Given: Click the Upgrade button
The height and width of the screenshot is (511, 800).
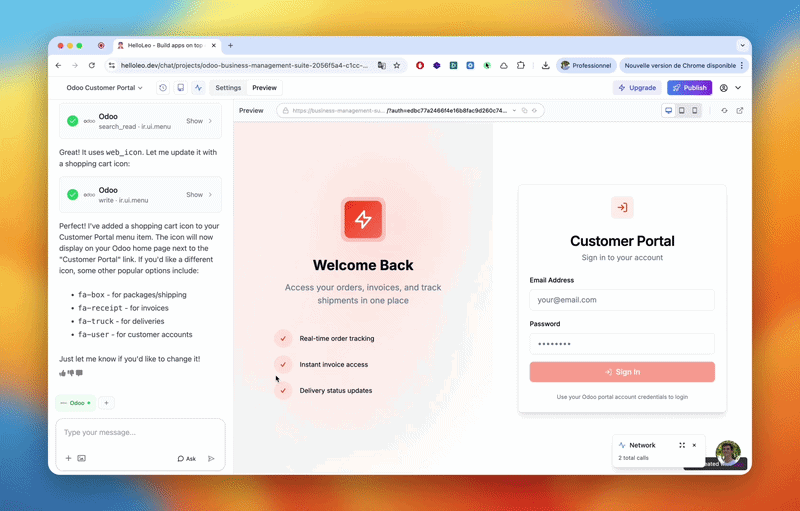Looking at the screenshot, I should pyautogui.click(x=637, y=88).
